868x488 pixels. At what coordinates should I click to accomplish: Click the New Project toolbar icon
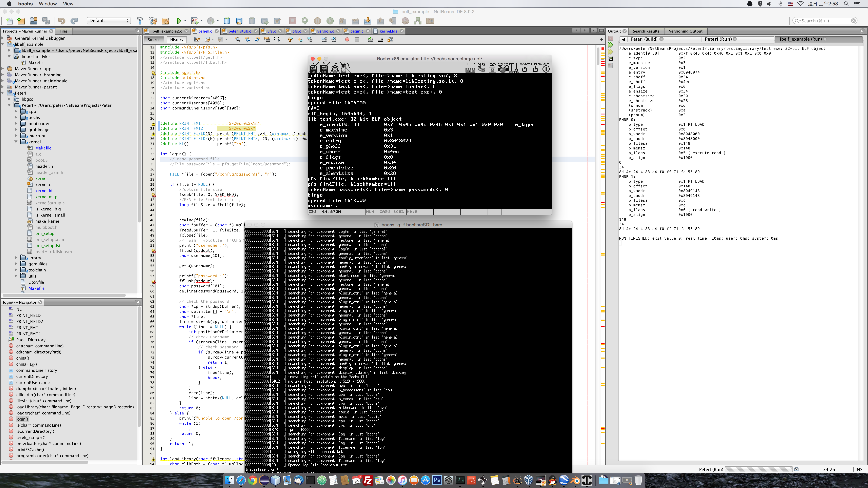[x=21, y=21]
